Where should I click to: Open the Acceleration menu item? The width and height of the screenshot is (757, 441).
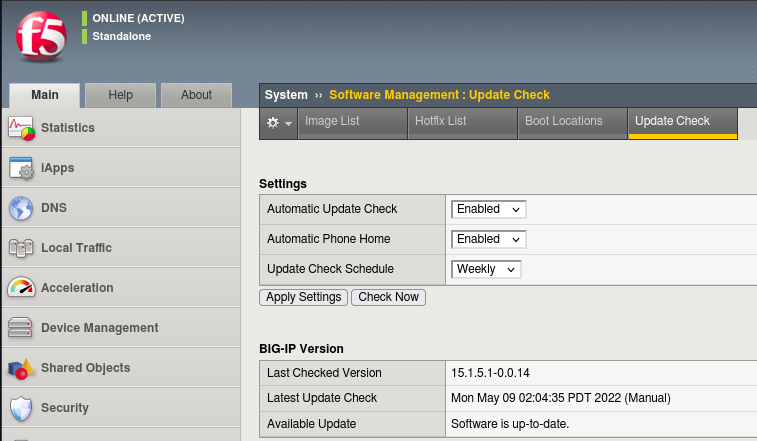point(121,288)
